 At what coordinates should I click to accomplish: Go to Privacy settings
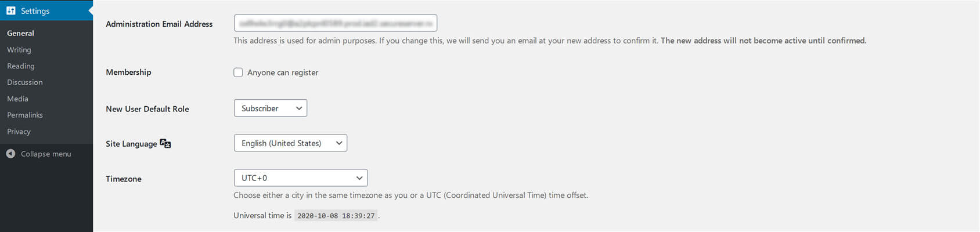(19, 132)
